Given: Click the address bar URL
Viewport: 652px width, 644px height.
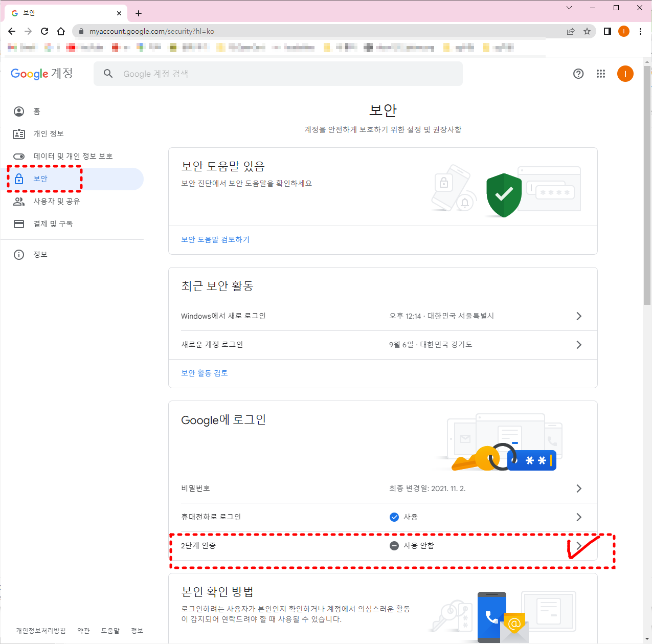Looking at the screenshot, I should (152, 31).
